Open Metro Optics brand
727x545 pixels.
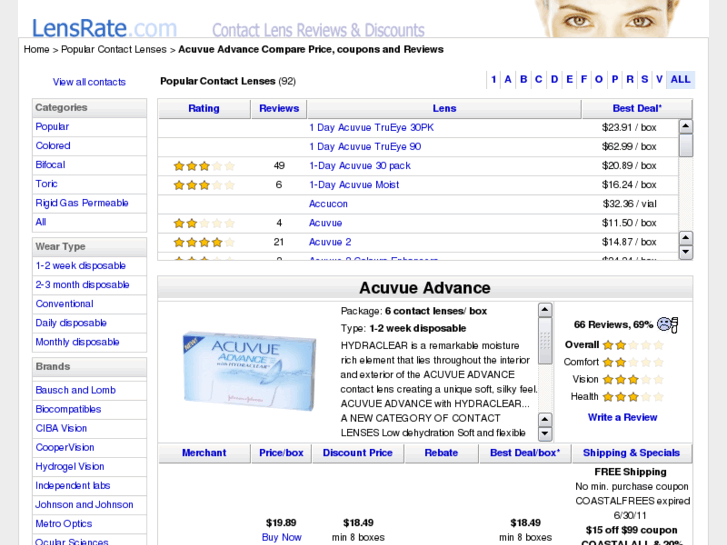(x=64, y=524)
